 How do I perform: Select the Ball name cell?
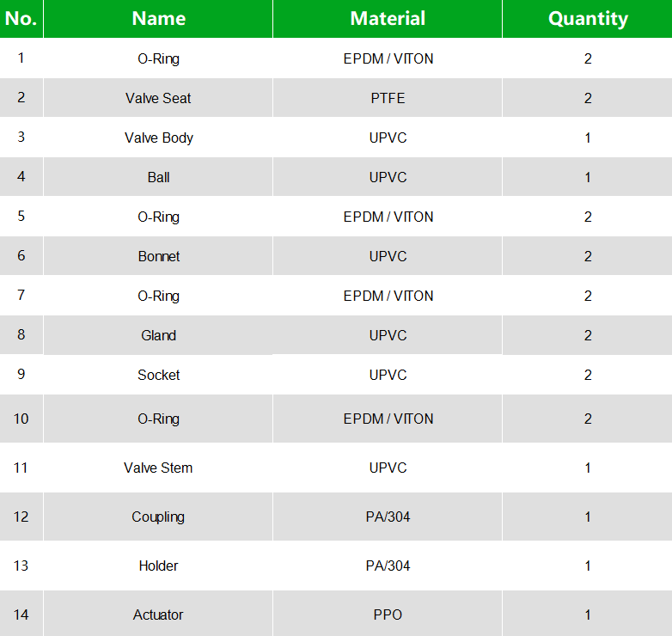coord(158,177)
